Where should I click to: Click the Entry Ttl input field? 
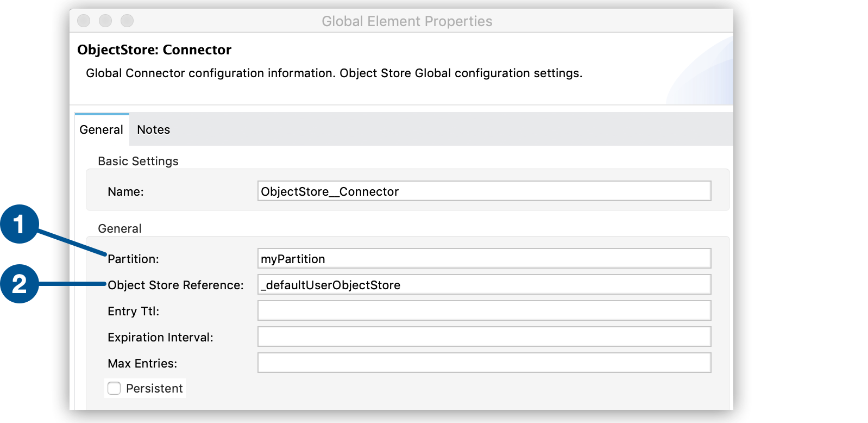pos(484,311)
